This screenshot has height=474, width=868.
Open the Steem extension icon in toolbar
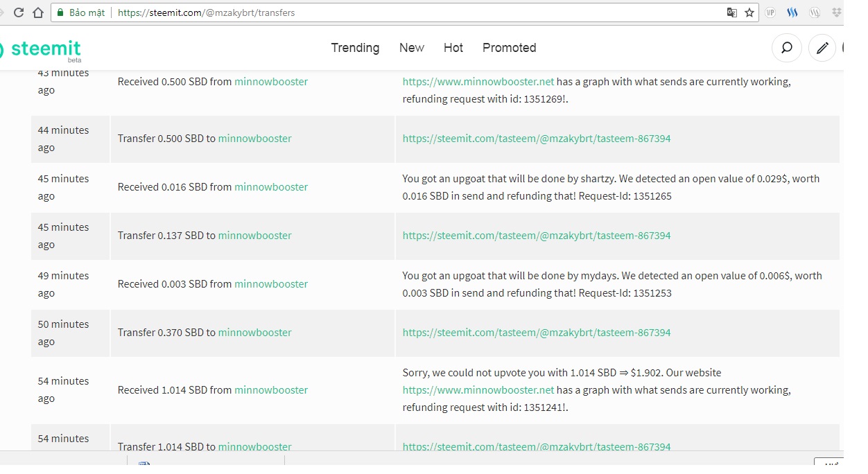tap(792, 12)
